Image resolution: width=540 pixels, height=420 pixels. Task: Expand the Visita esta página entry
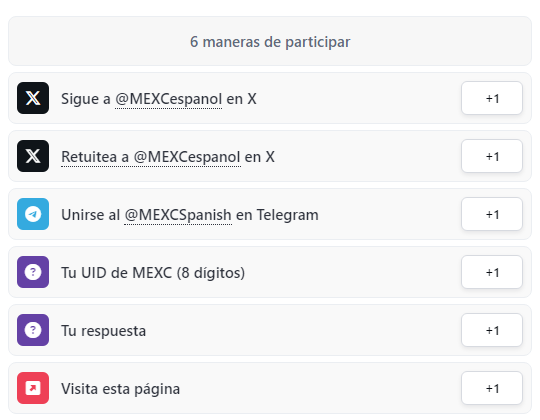[270, 388]
